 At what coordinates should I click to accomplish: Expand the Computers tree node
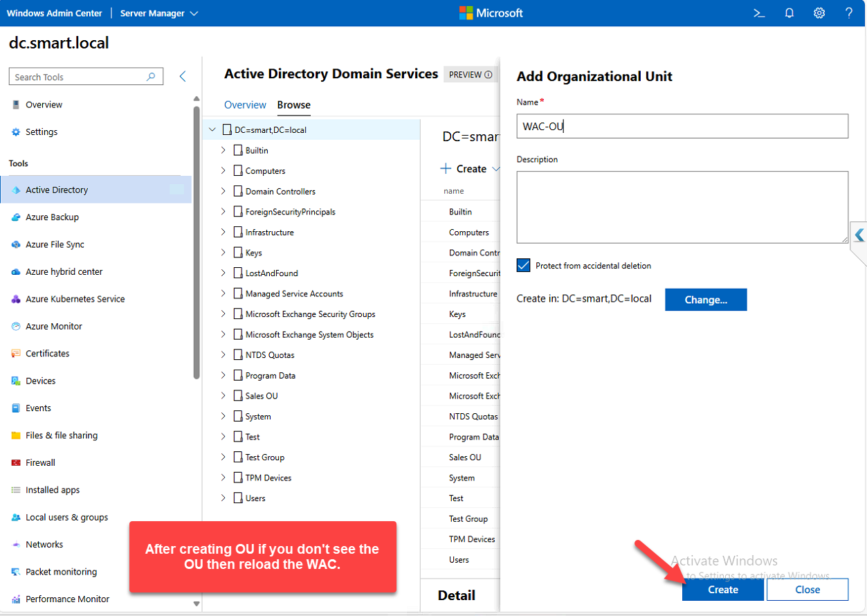tap(223, 170)
